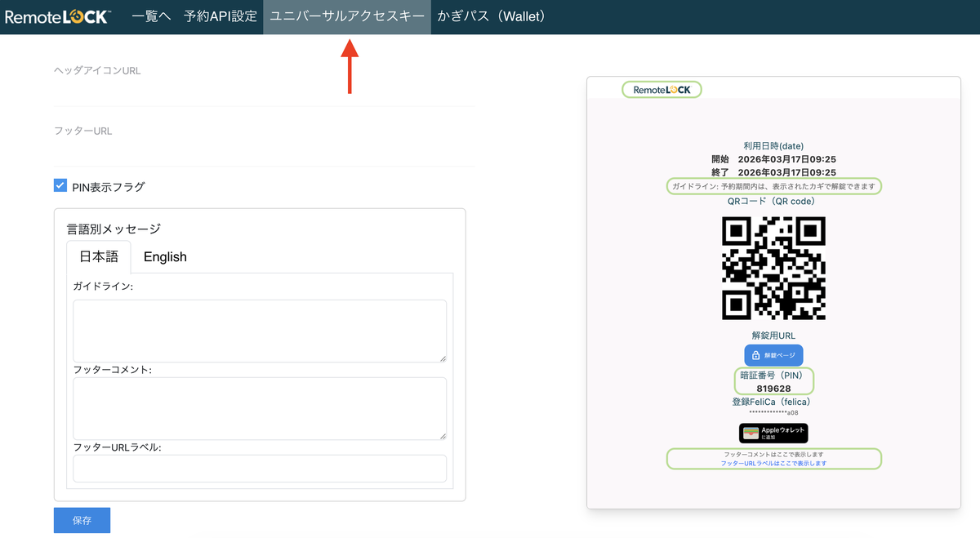Image resolution: width=980 pixels, height=538 pixels.
Task: Click the ガイドライン preview text line
Action: pos(773,186)
